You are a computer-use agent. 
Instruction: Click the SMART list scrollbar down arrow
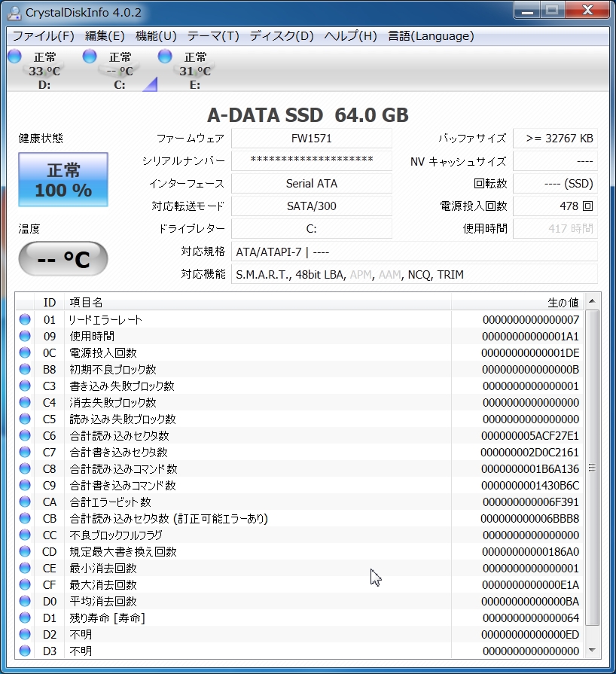point(593,651)
